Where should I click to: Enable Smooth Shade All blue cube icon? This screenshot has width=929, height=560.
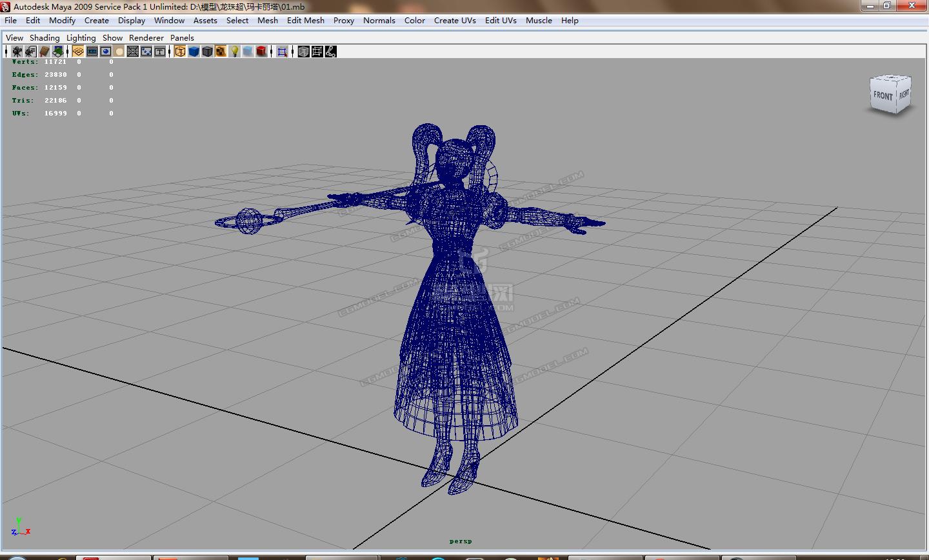(194, 52)
